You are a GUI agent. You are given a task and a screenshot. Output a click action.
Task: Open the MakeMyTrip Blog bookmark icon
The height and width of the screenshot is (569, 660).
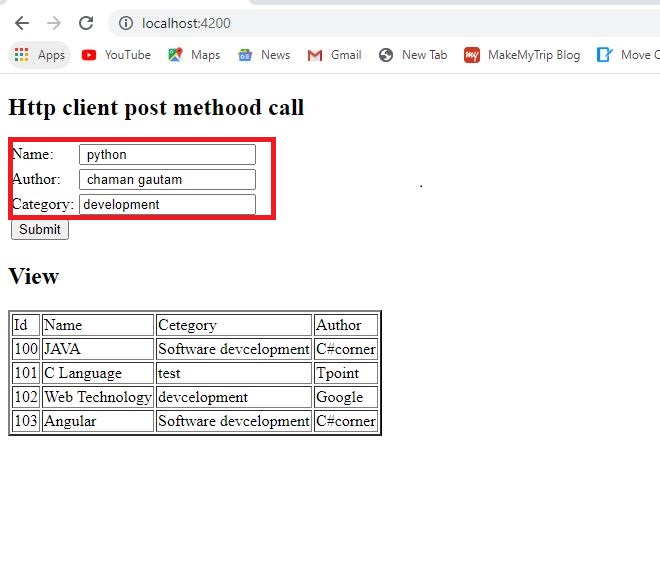pyautogui.click(x=472, y=55)
